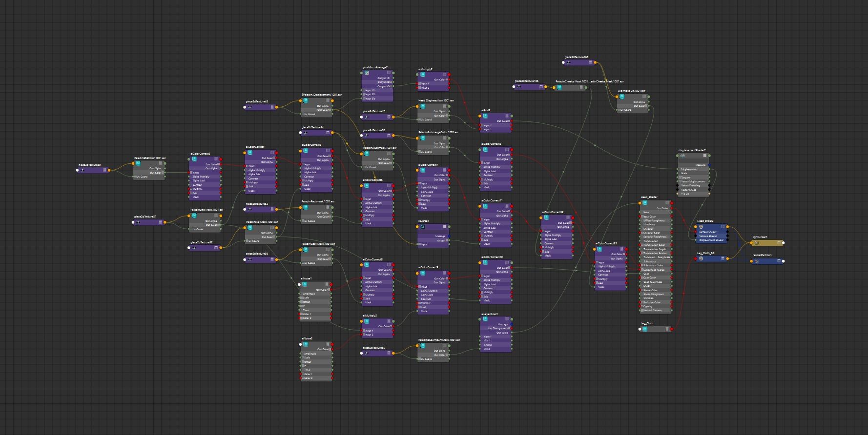Toggle view mode of aiColorCorrect5 node
Image resolution: width=868 pixels, height=435 pixels.
click(216, 159)
